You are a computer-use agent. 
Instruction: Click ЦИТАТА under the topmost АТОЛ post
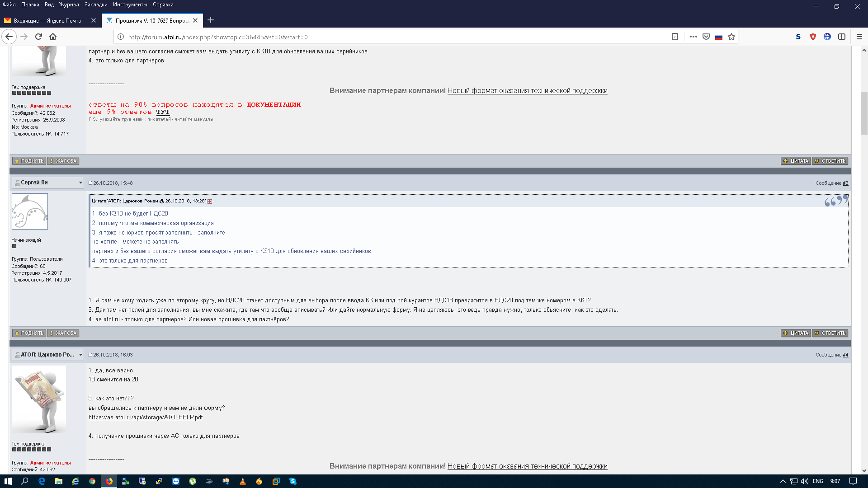coord(796,161)
